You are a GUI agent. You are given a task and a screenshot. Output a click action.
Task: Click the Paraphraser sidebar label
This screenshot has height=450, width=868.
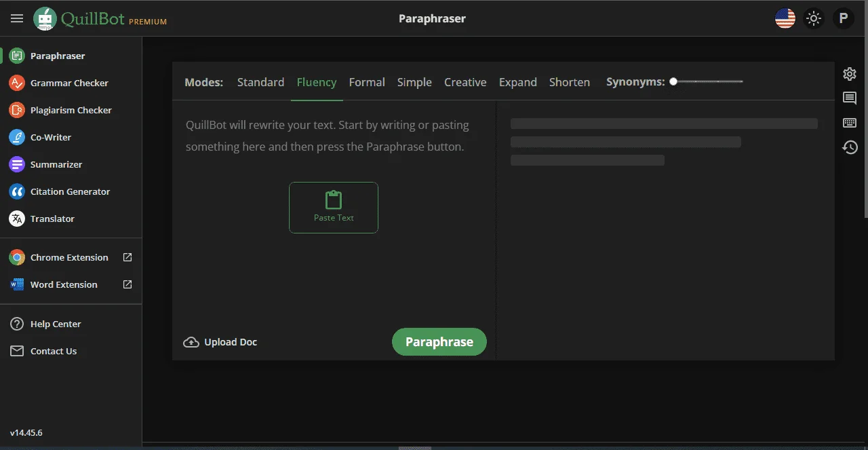(x=58, y=56)
